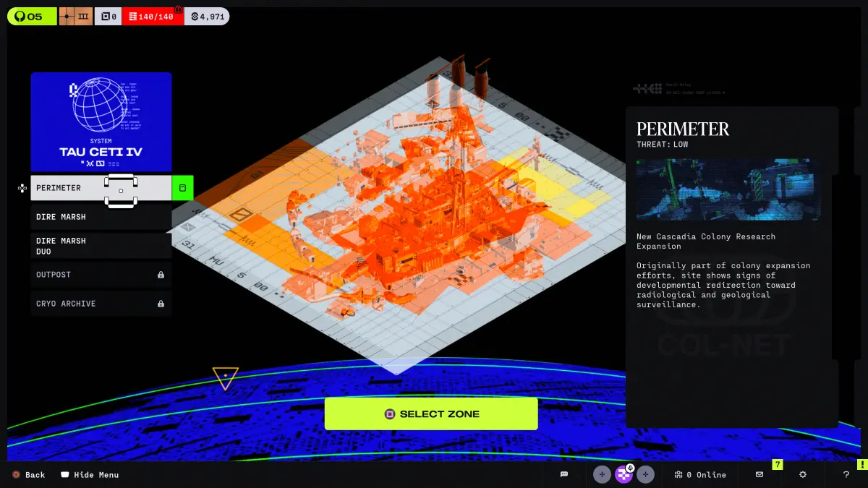Select the Dire Marsh zone
Viewport: 868px width, 488px height.
pos(101,217)
